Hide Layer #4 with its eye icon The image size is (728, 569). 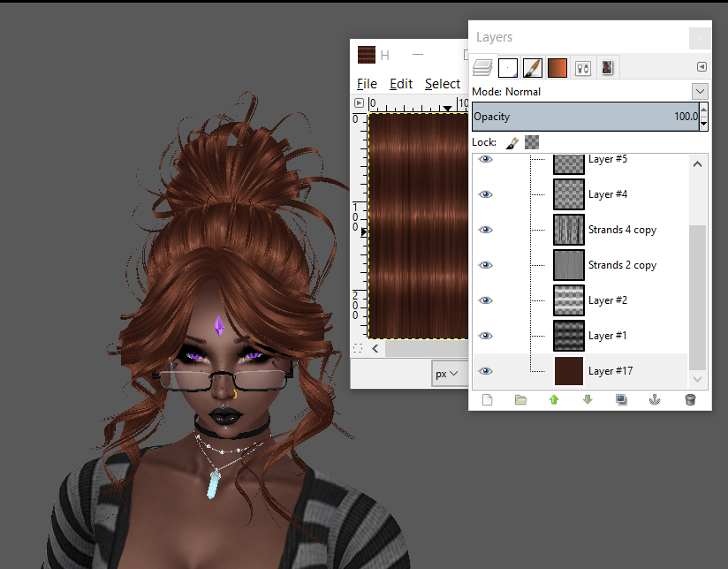tap(486, 194)
